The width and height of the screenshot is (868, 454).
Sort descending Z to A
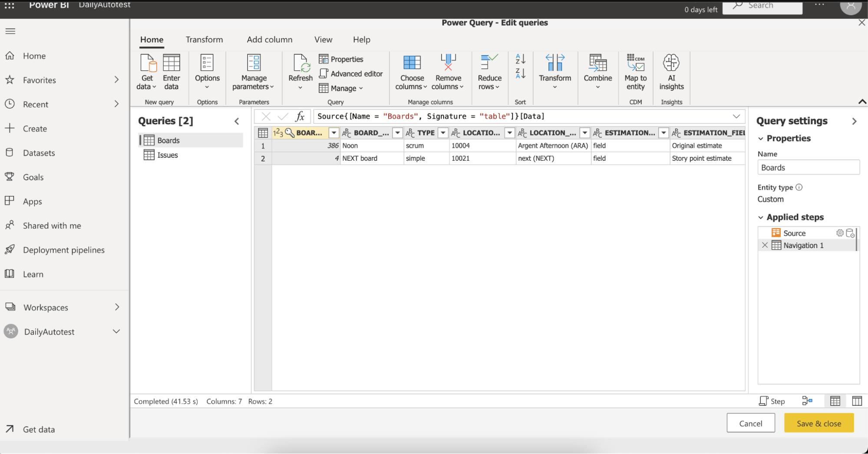[521, 73]
